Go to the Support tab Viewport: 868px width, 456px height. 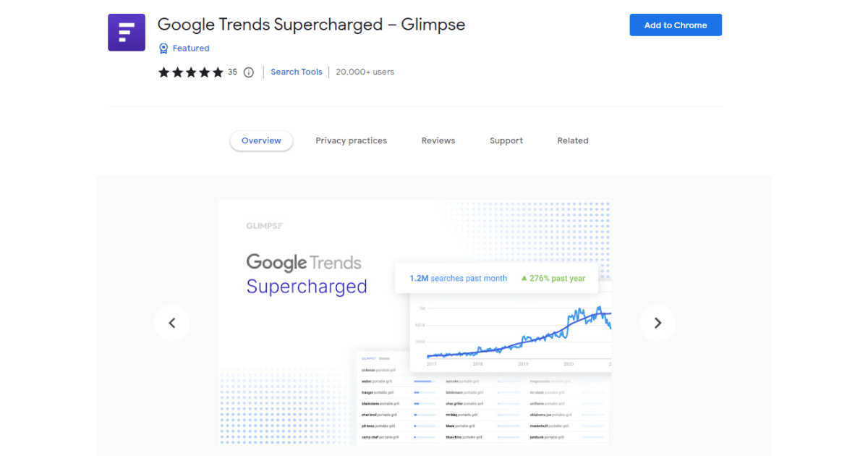coord(506,141)
